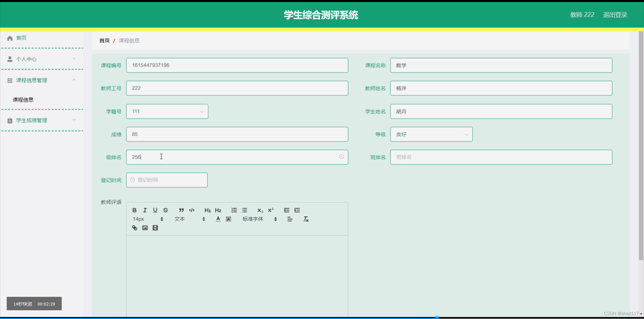This screenshot has width=644, height=319.
Task: Toggle the ordered list formatting
Action: coord(234,210)
